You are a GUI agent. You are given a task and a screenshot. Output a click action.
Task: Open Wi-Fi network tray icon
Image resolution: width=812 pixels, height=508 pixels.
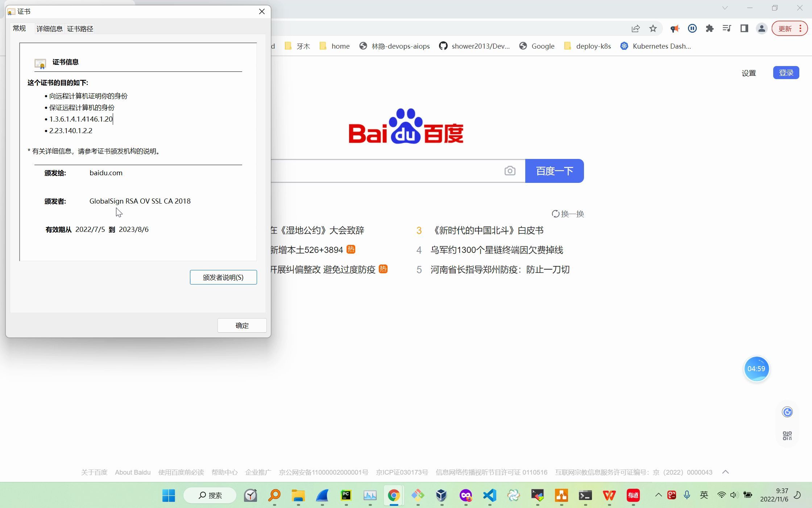[x=721, y=495]
